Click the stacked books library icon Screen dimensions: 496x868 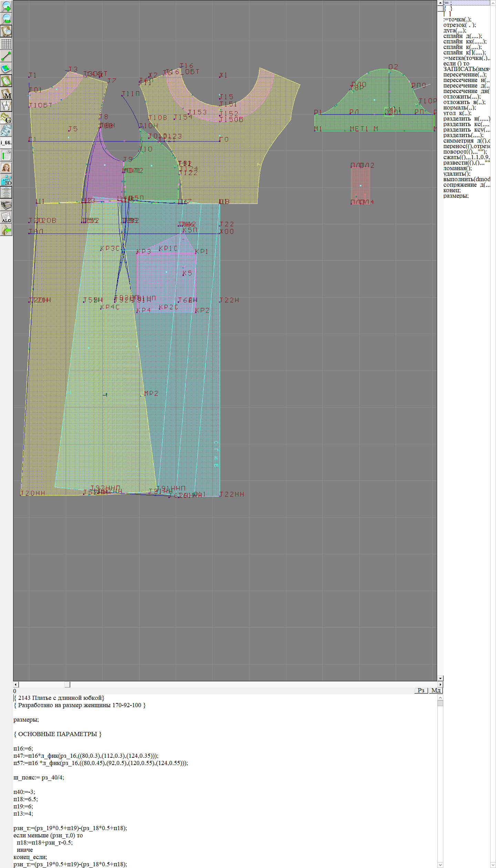point(6,205)
